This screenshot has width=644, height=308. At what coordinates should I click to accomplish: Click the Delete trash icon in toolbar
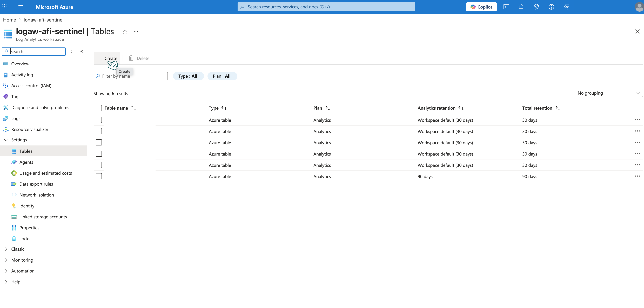pos(131,58)
